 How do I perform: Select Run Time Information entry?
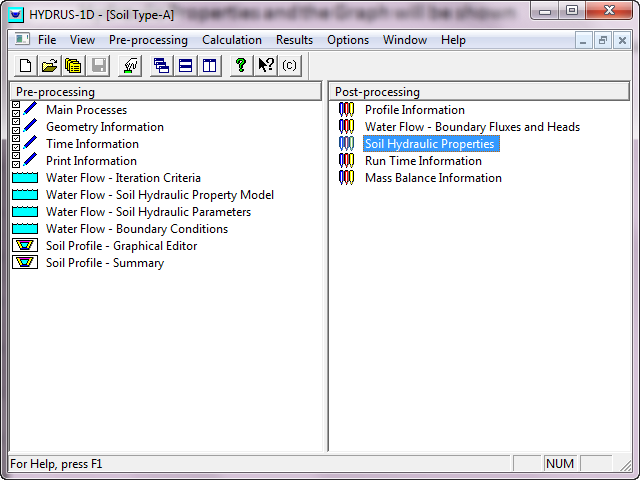pyautogui.click(x=423, y=161)
